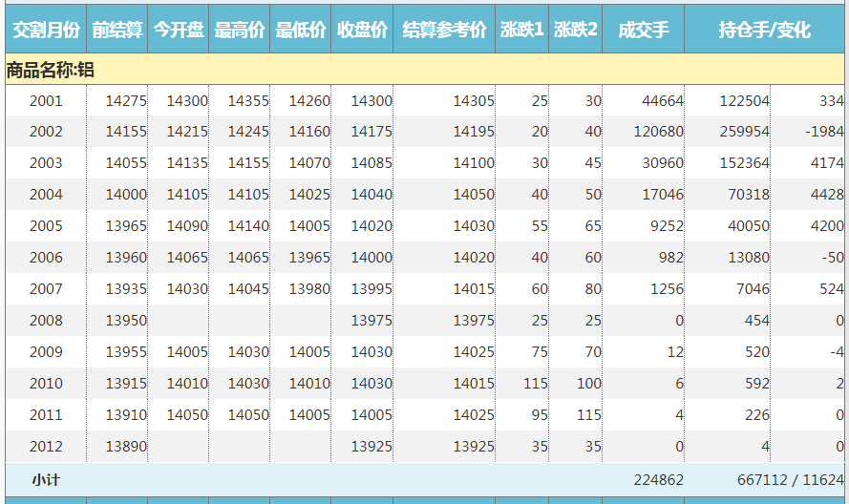This screenshot has height=504, width=849.
Task: Click the 交割月份 column header
Action: click(x=45, y=31)
